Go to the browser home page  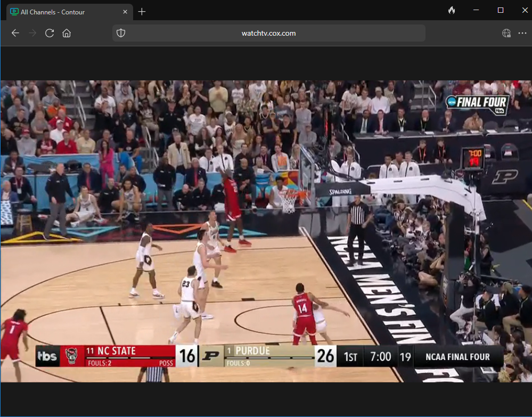[67, 33]
